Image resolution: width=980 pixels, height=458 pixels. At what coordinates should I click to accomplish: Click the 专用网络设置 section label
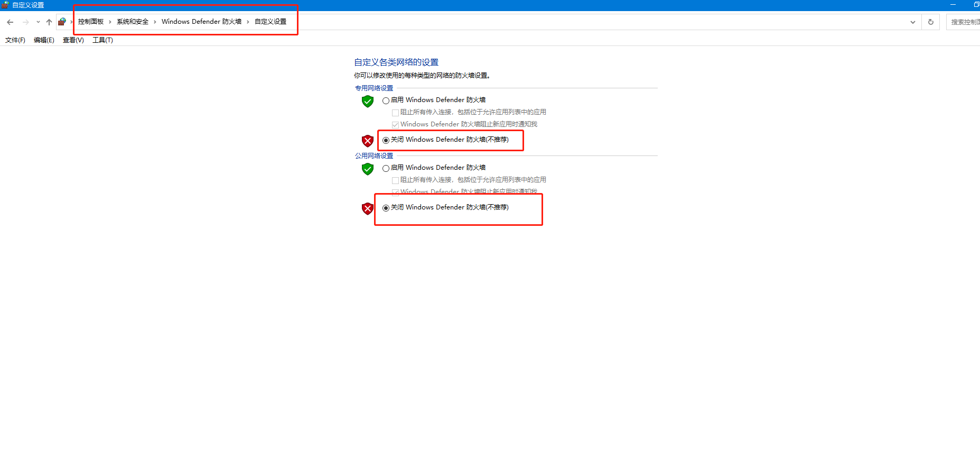point(374,88)
